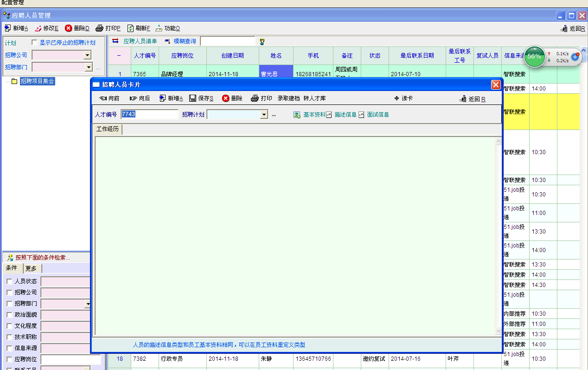Click the 人才编号 input field

point(149,114)
